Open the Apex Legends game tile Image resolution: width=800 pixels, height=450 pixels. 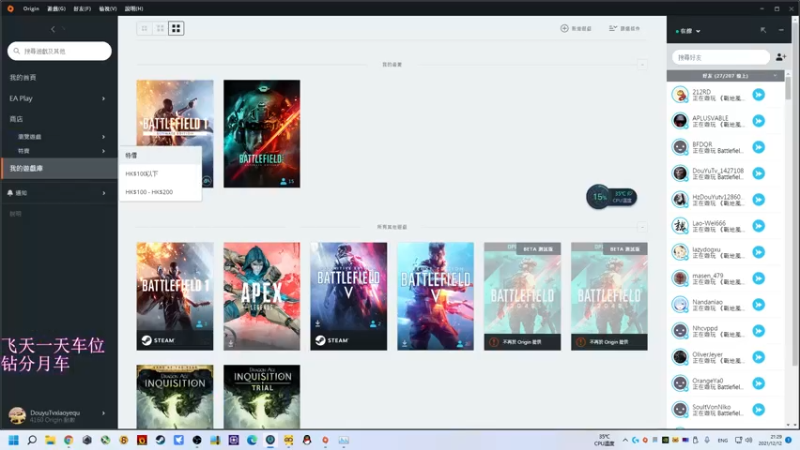tap(262, 296)
